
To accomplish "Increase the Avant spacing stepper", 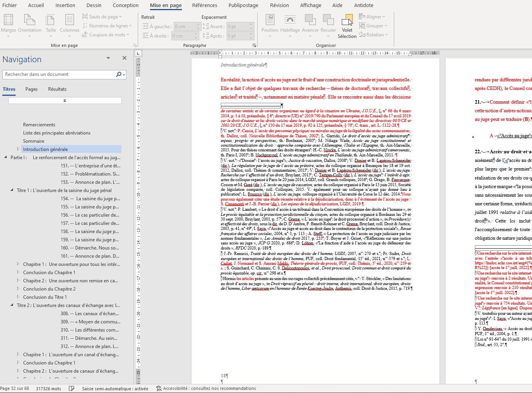I will click(252, 25).
